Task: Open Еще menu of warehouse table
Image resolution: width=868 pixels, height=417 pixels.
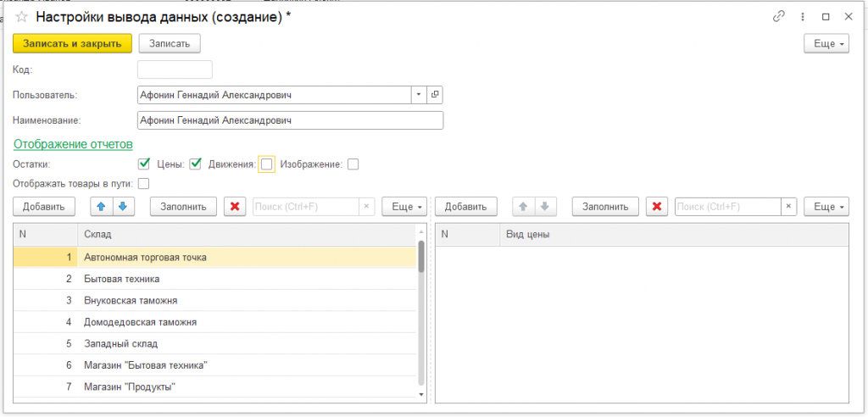Action: point(404,207)
